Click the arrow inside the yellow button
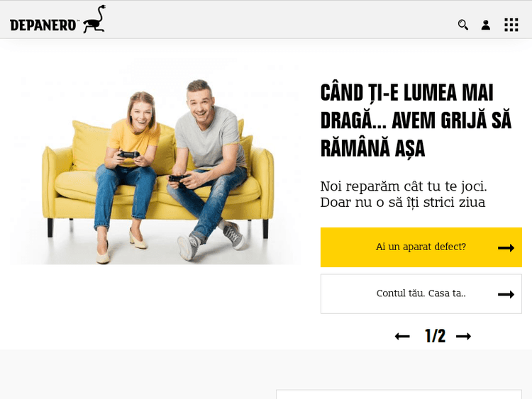532x399 pixels. [506, 248]
